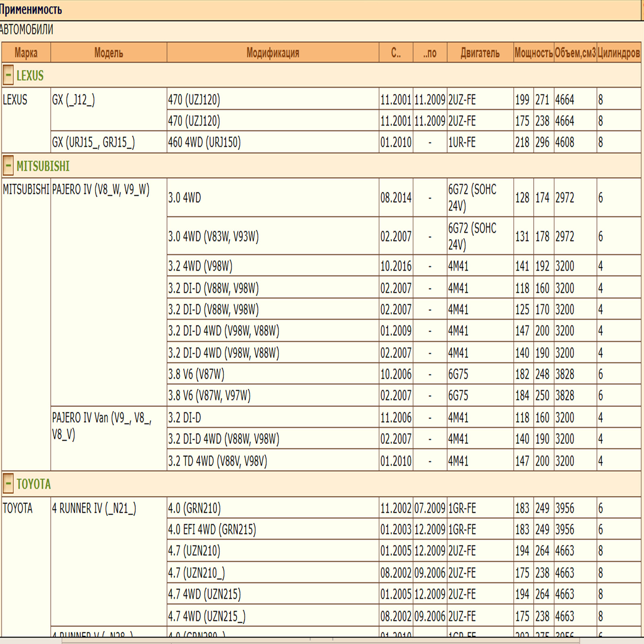Select the Цилиндров column header
644x644 pixels.
pyautogui.click(x=618, y=53)
